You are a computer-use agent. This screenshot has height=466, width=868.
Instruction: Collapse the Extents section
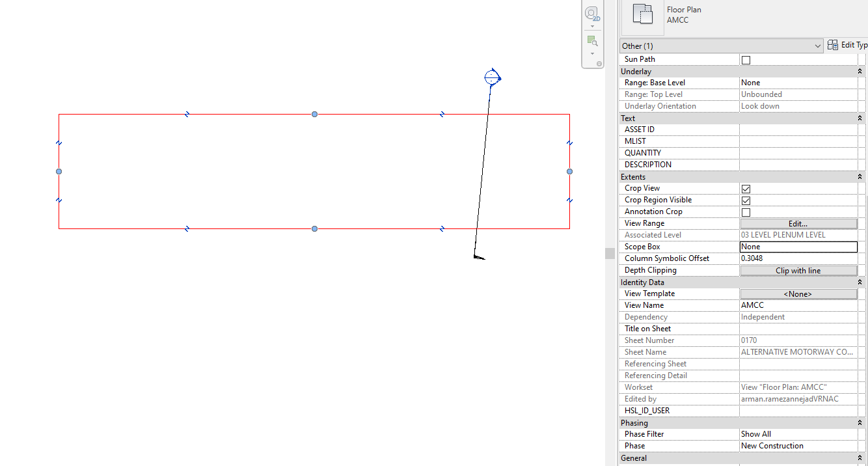860,176
